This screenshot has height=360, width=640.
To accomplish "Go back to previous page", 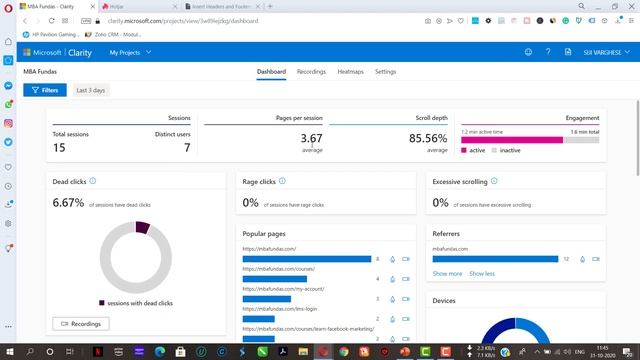I will point(25,21).
